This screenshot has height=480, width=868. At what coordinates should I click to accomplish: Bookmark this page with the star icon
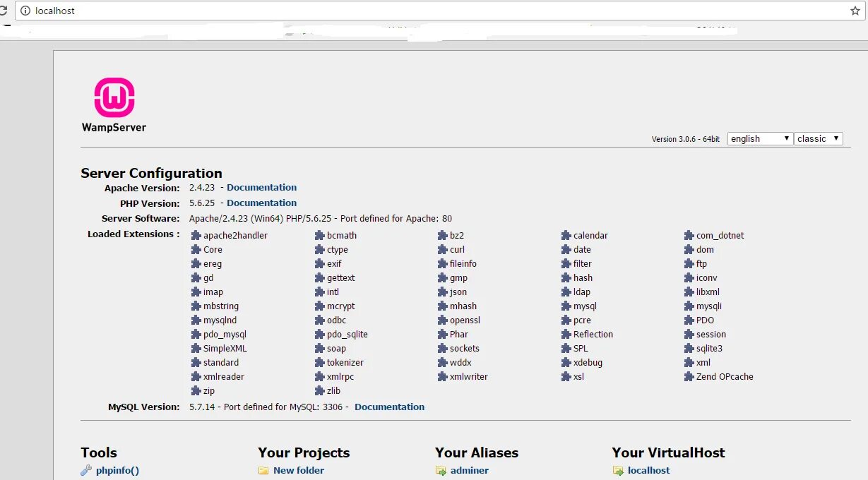(855, 11)
